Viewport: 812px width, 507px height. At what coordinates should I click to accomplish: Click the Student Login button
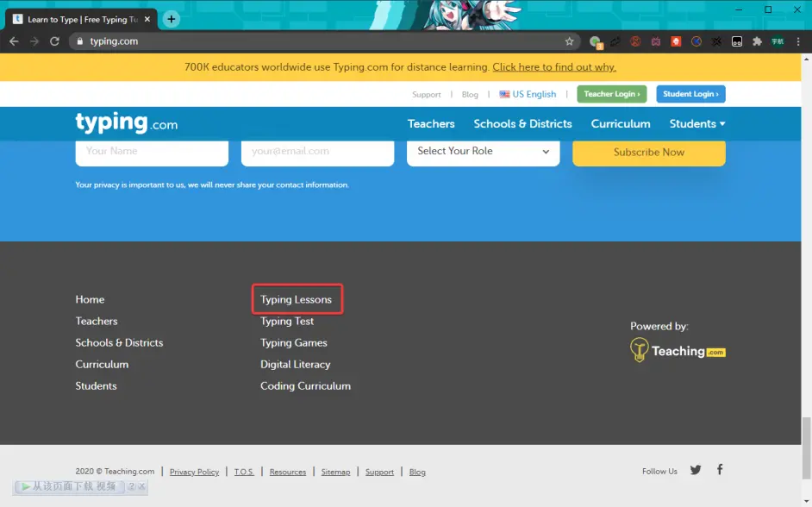[x=690, y=94]
